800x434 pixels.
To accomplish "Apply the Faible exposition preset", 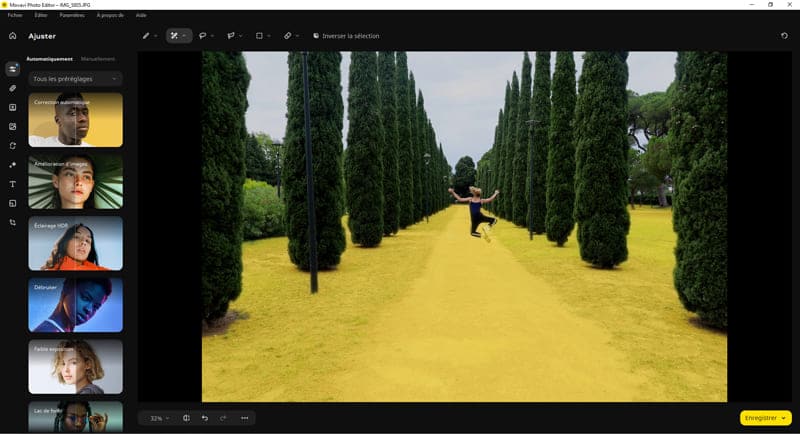I will pyautogui.click(x=76, y=367).
